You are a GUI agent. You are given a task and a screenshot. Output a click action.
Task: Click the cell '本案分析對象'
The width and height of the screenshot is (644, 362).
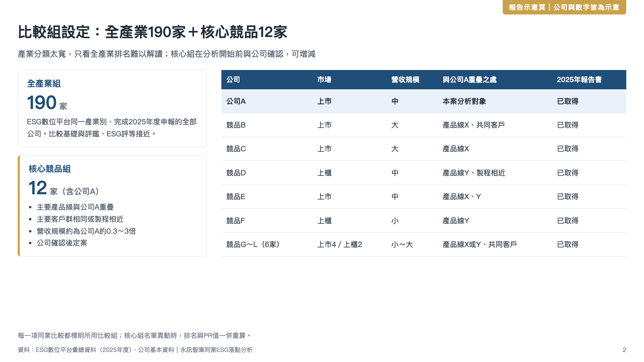pyautogui.click(x=464, y=101)
